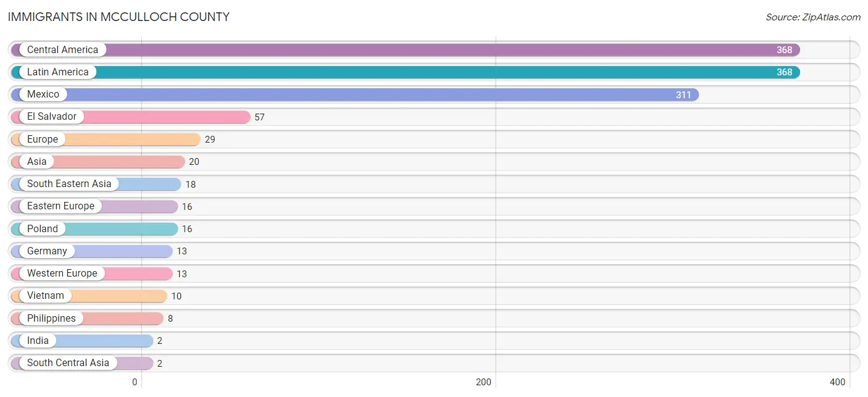Click the Central America bar label
868x397 pixels.
[62, 50]
